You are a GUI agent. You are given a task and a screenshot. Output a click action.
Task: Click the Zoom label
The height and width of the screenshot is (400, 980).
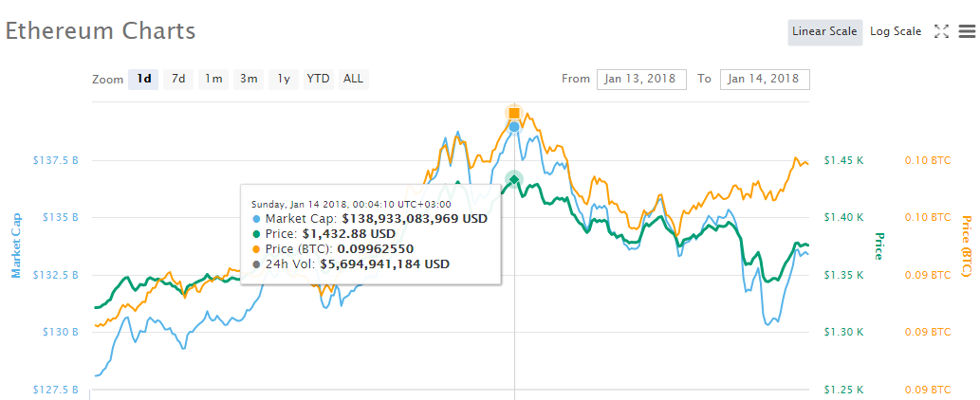pos(107,80)
